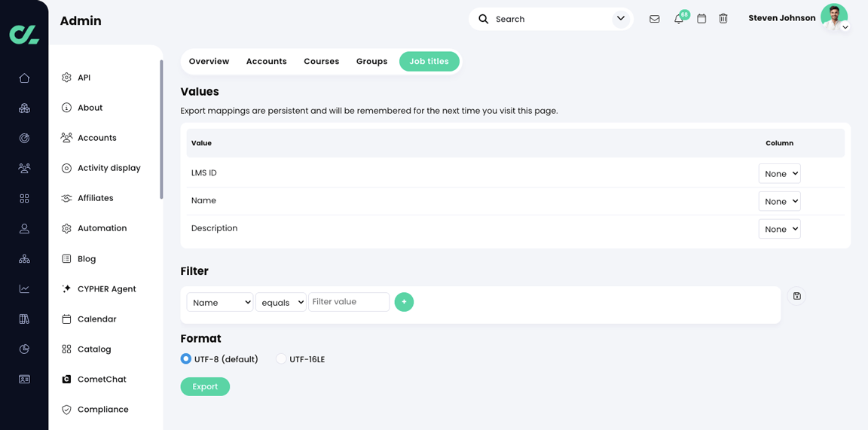
Task: Click the Column header label
Action: 779,143
